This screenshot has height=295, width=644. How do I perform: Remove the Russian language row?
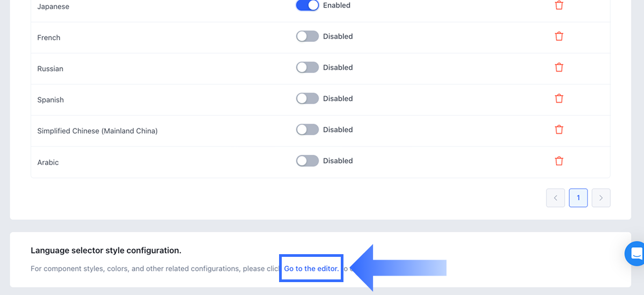coord(559,68)
